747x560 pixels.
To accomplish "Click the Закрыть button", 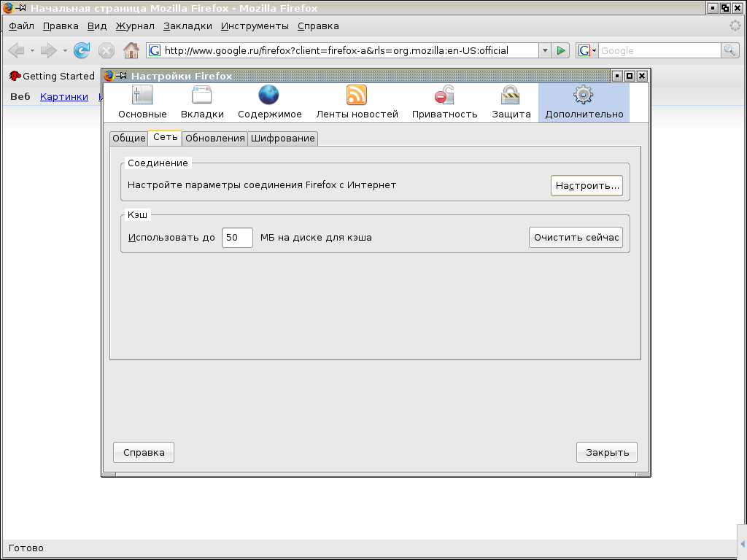I will click(x=607, y=452).
